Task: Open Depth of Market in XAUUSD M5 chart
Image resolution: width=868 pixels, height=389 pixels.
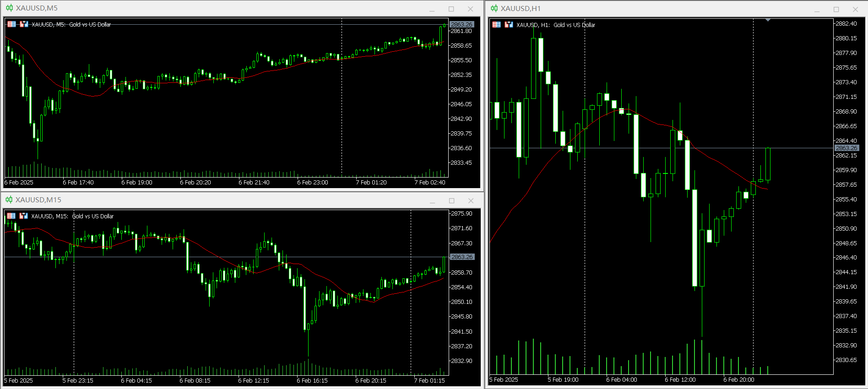Action: click(x=12, y=24)
